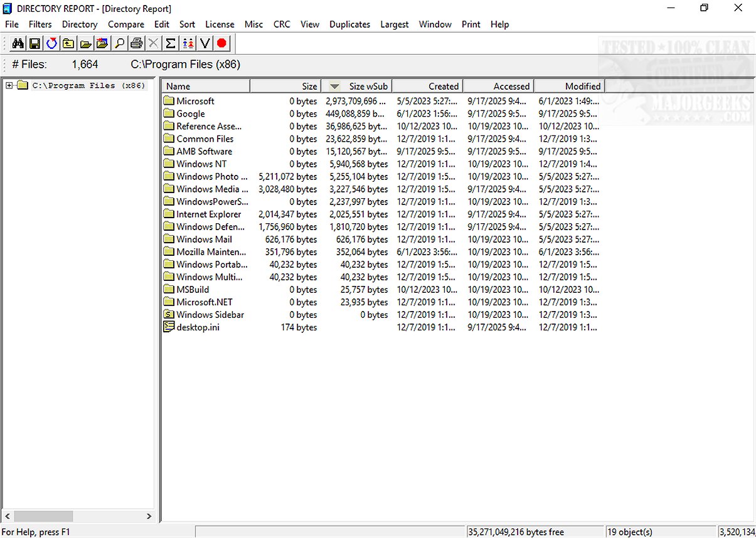This screenshot has width=756, height=538.
Task: Open the Help menu
Action: pyautogui.click(x=499, y=24)
